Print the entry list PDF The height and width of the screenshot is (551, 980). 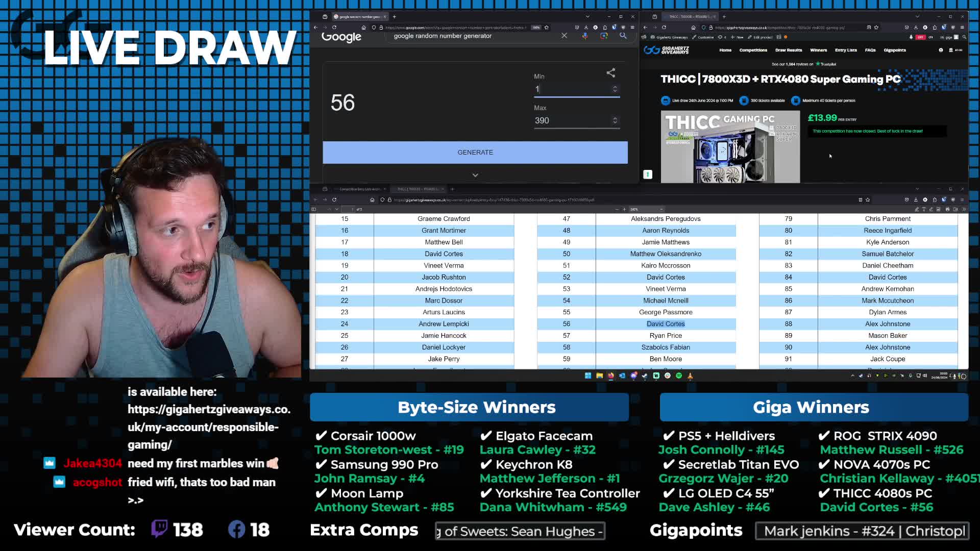click(x=947, y=209)
